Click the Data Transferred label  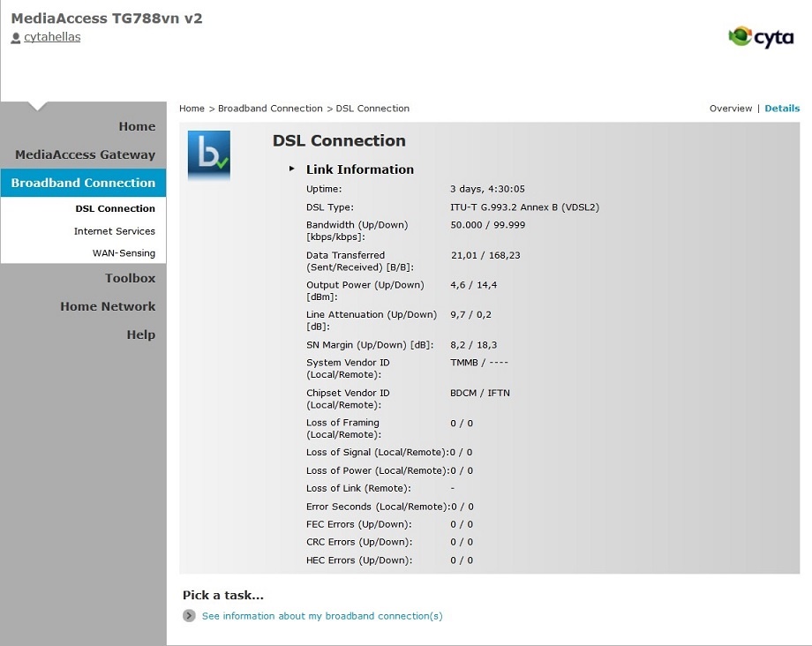pos(360,261)
